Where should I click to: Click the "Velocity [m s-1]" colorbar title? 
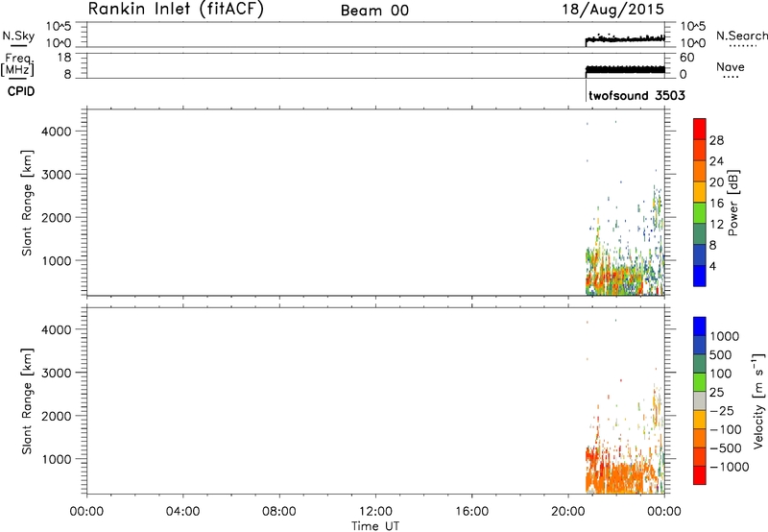(x=759, y=400)
